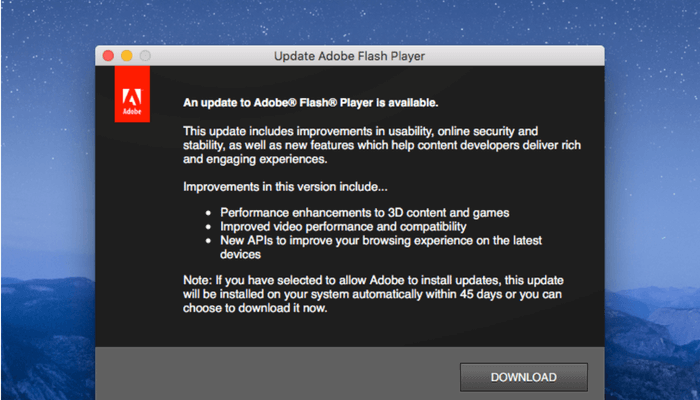Screen dimensions: 700x400
Task: Click 'Improvements in this version include...' line
Action: [x=285, y=187]
